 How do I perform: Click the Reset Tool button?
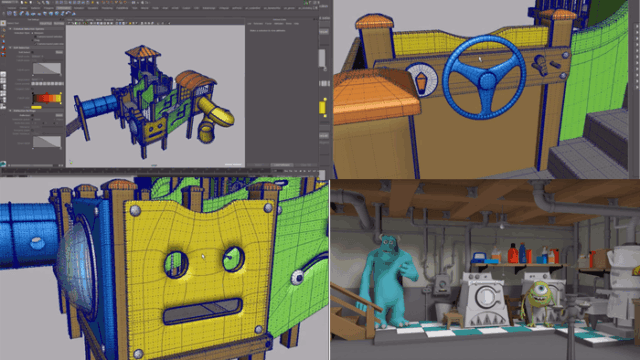point(46,23)
